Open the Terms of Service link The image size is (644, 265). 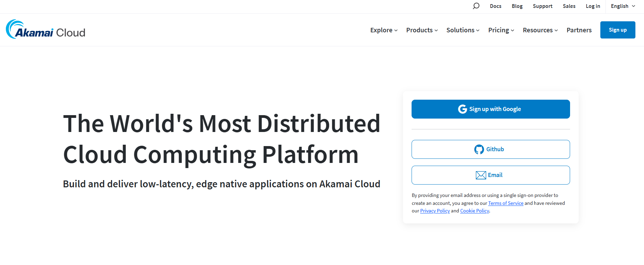click(x=506, y=203)
